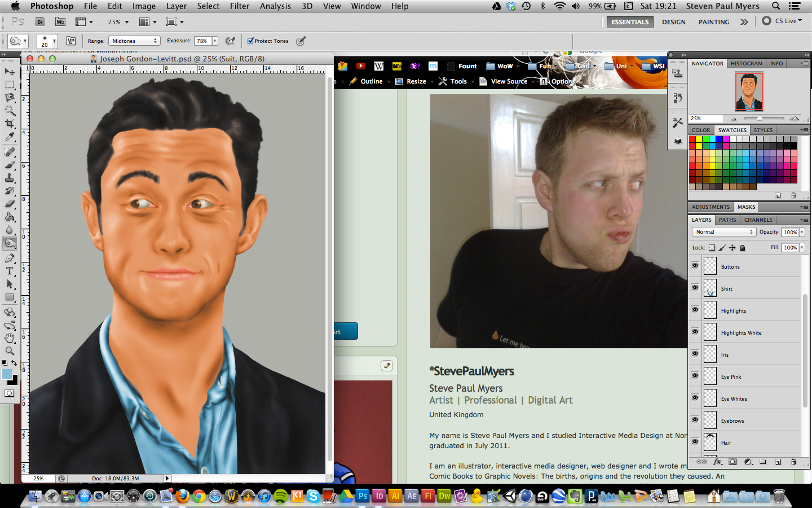Image resolution: width=812 pixels, height=508 pixels.
Task: Click the foreground color swatch
Action: [x=7, y=374]
